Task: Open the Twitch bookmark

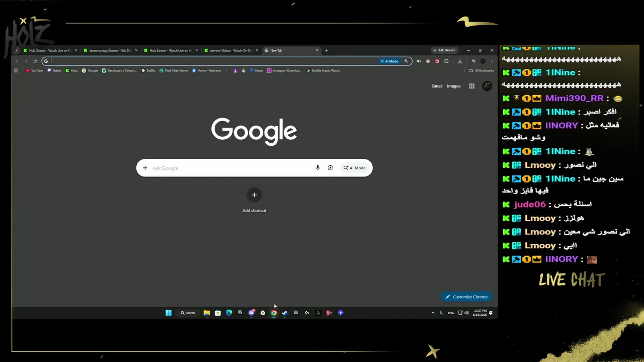Action: 54,70
